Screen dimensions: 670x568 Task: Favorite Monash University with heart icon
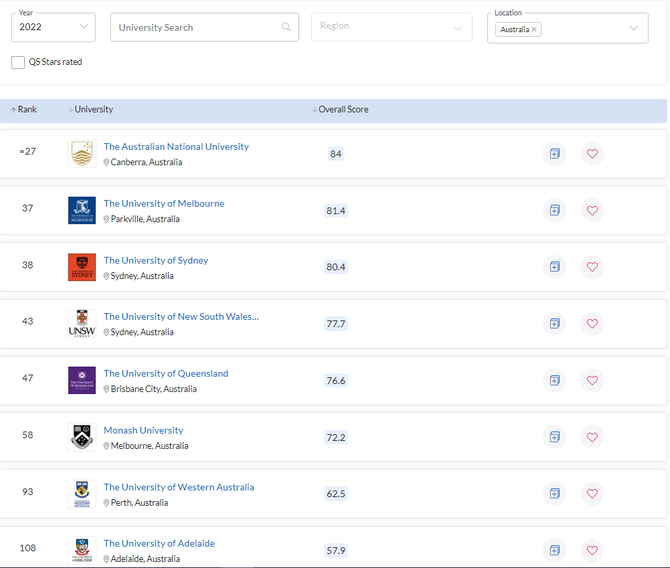pyautogui.click(x=592, y=437)
